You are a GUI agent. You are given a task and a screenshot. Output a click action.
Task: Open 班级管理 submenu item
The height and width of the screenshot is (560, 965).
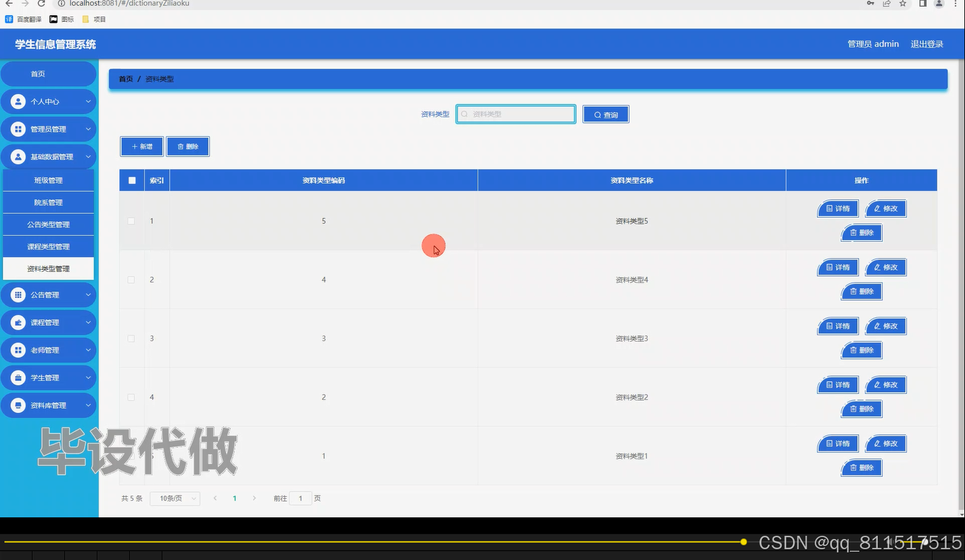tap(48, 181)
